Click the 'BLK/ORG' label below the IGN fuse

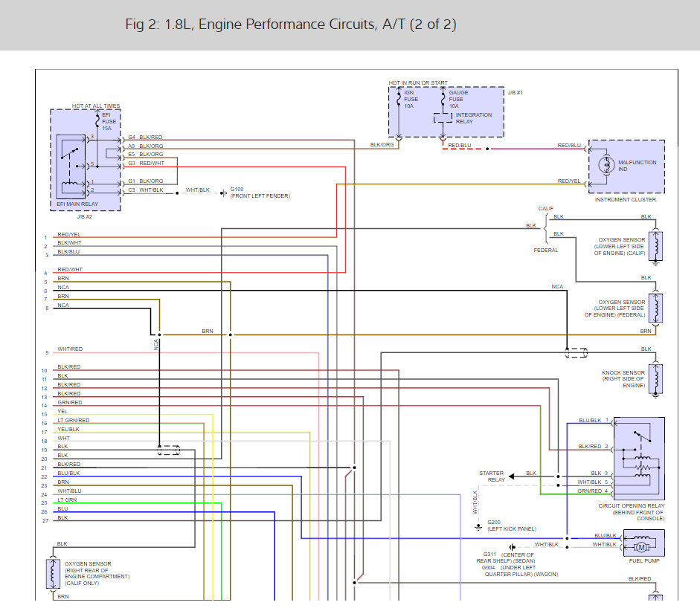tap(382, 145)
